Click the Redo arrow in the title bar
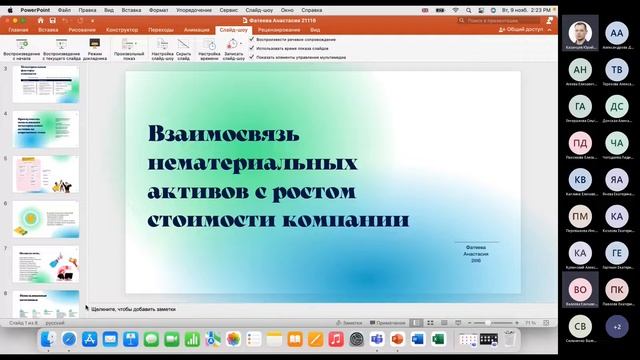640x360 pixels. coord(80,20)
